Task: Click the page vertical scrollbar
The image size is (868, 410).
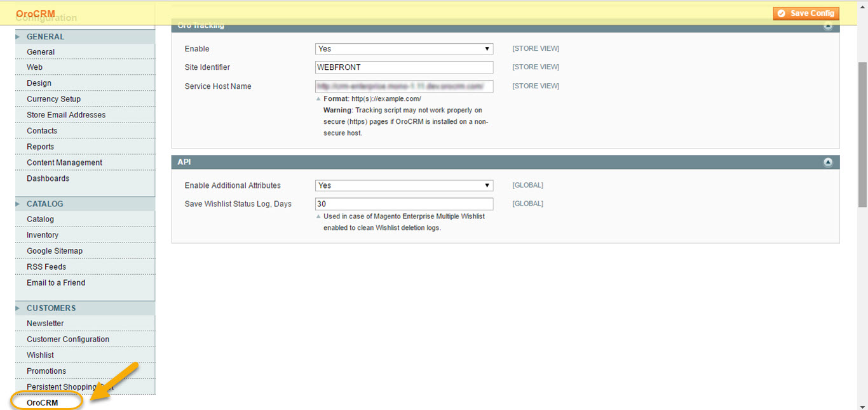Action: point(862,135)
